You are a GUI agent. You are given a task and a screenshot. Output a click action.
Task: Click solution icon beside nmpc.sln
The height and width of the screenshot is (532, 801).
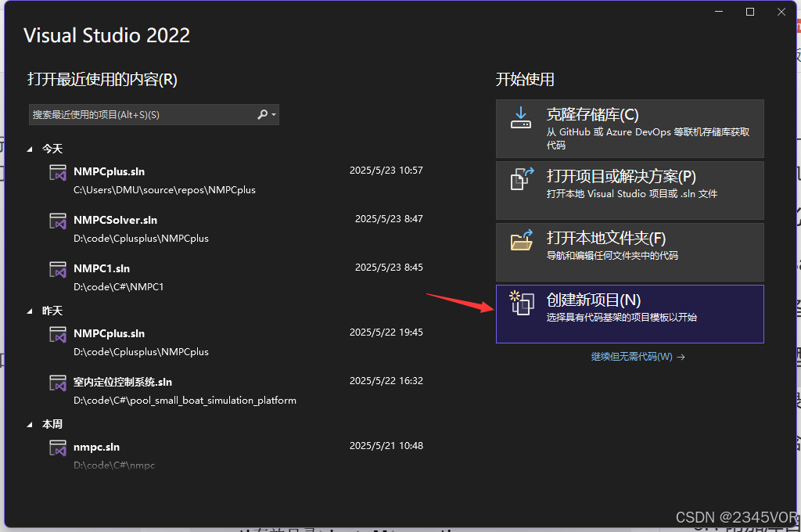point(58,448)
